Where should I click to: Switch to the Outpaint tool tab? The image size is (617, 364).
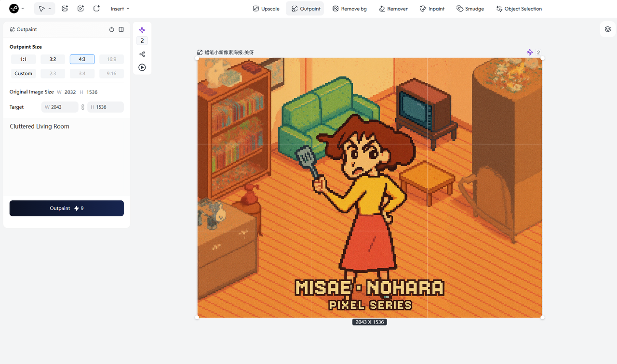click(x=306, y=9)
